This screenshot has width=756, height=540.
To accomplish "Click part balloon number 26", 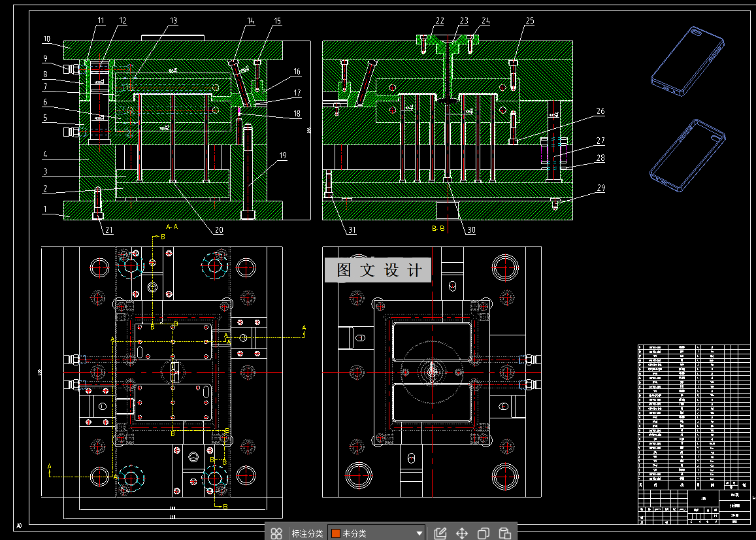I will click(600, 111).
